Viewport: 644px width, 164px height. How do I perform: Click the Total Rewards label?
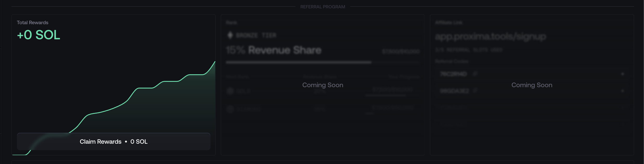(33, 23)
